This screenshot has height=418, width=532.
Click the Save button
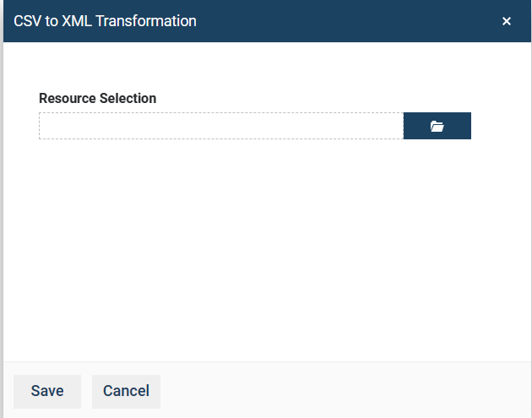click(x=47, y=391)
